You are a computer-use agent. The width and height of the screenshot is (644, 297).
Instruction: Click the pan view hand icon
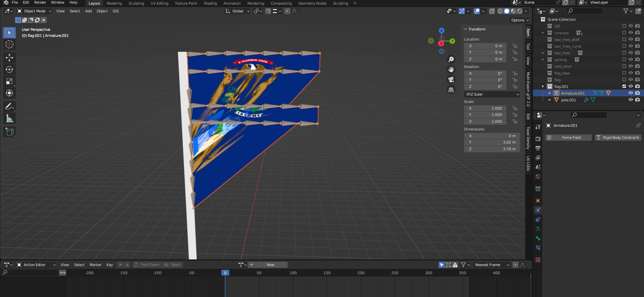tap(451, 69)
